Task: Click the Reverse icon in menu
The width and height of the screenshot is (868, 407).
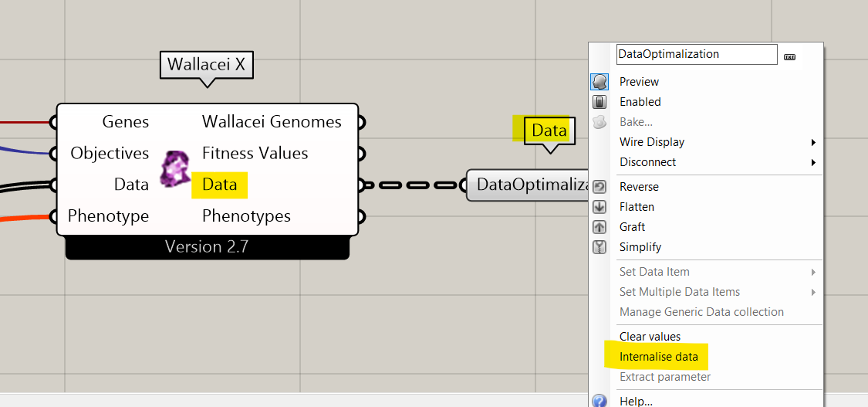Action: (600, 187)
